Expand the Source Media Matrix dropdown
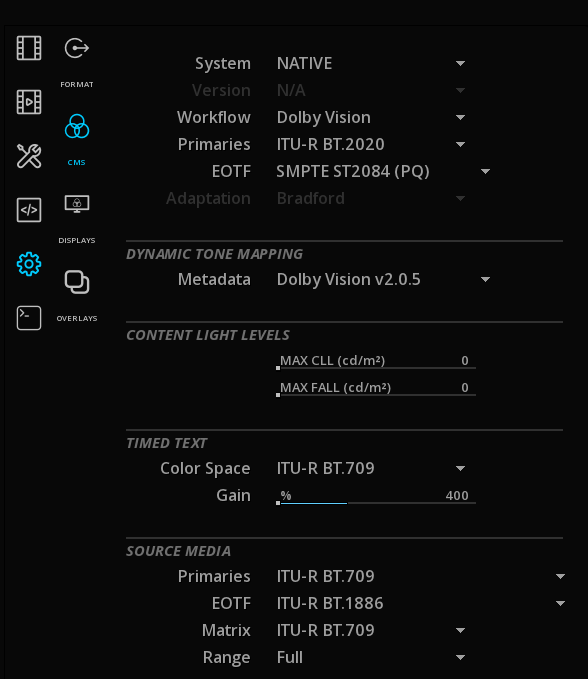Image resolution: width=588 pixels, height=679 pixels. [x=371, y=630]
